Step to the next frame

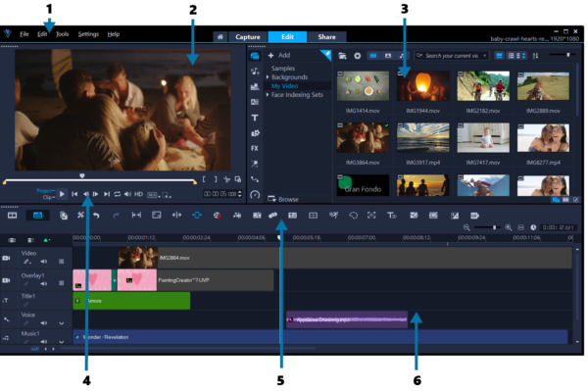[96, 194]
